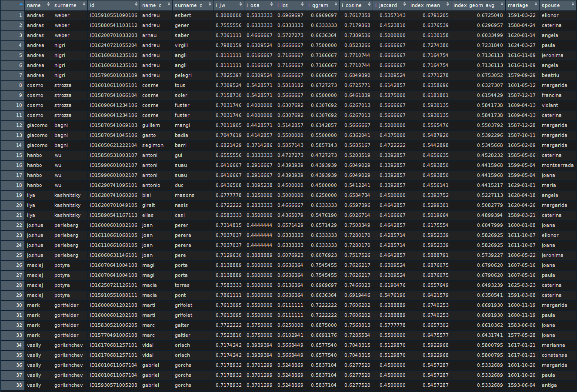This screenshot has width=577, height=392.
Task: Select the index_geom_avg value 0.7231840
Action: click(490, 45)
